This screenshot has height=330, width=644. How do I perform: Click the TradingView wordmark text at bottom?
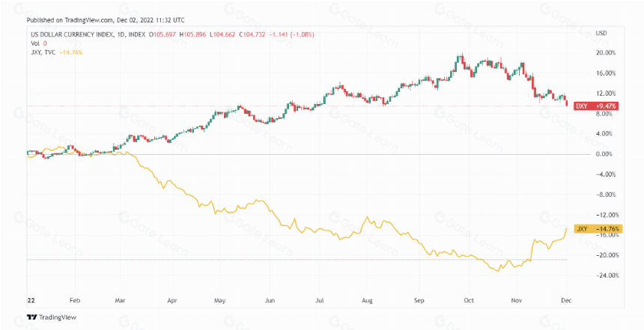pos(58,317)
